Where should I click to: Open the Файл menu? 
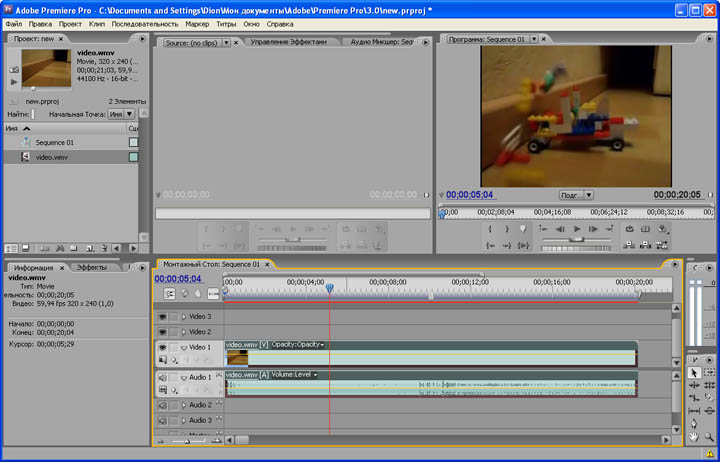click(x=14, y=24)
